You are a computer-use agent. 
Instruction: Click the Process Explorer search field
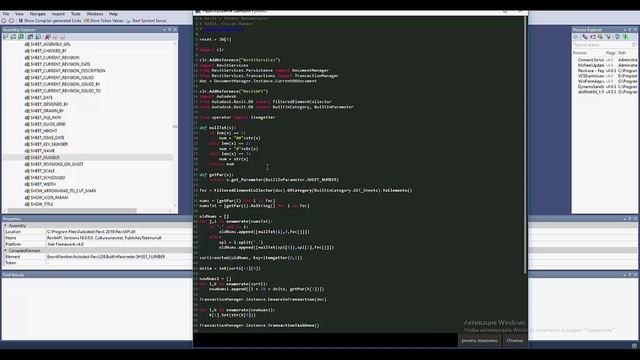pyautogui.click(x=603, y=45)
